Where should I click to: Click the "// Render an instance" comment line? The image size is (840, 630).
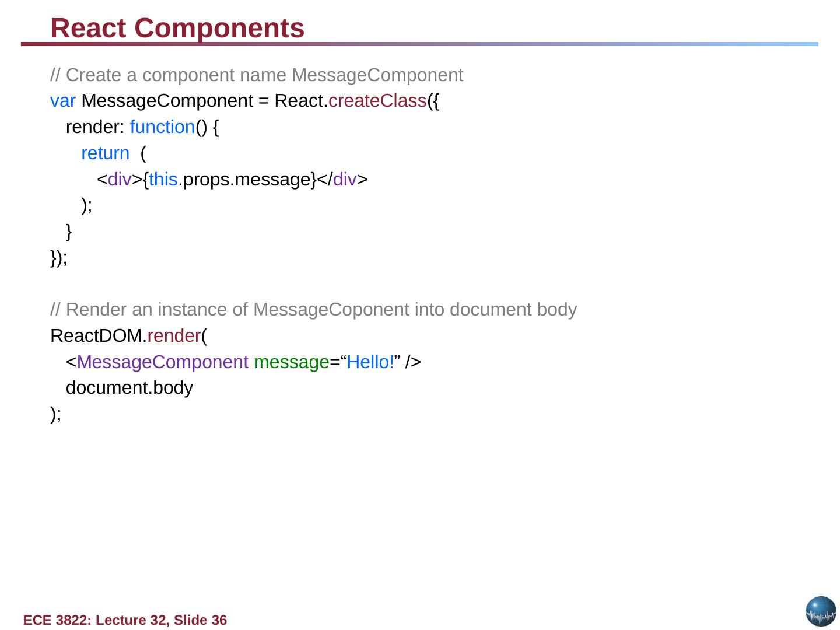pos(313,310)
